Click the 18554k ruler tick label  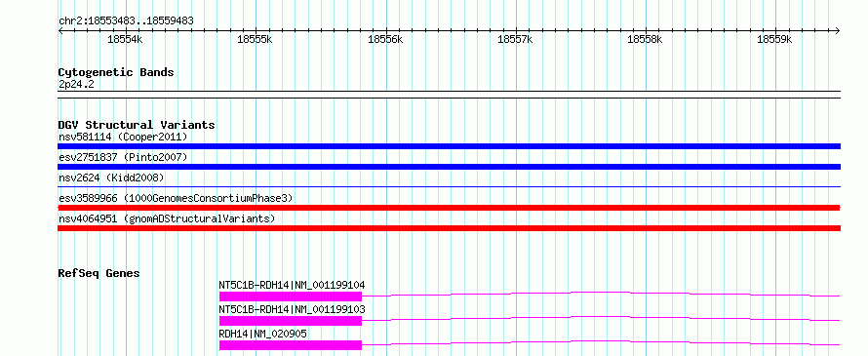125,39
